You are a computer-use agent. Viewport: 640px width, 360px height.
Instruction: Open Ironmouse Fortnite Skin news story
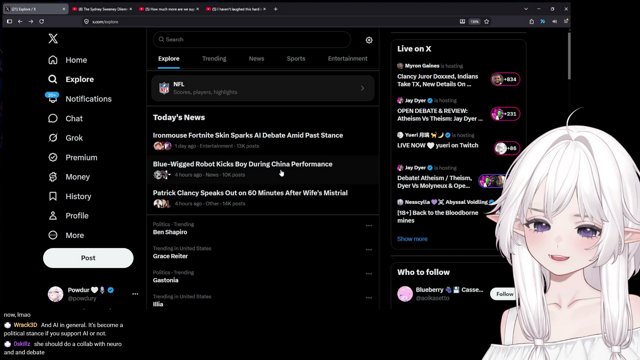(x=248, y=136)
